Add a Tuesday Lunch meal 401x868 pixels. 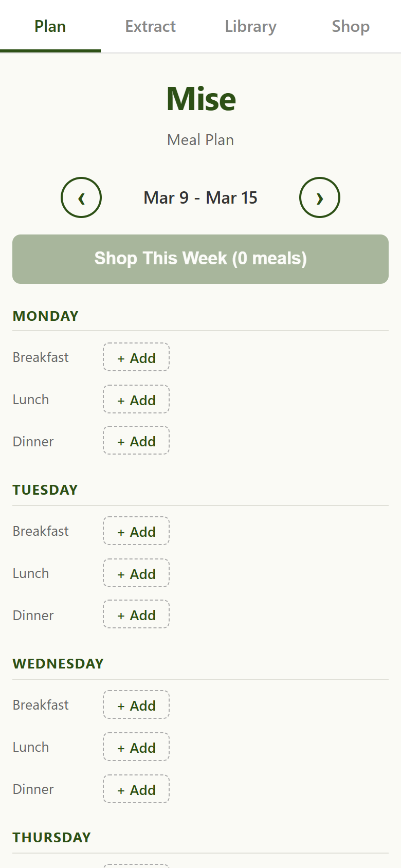[136, 573]
